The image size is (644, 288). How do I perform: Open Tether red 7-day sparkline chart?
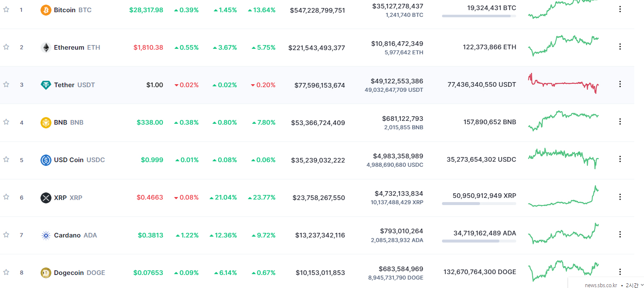[563, 83]
